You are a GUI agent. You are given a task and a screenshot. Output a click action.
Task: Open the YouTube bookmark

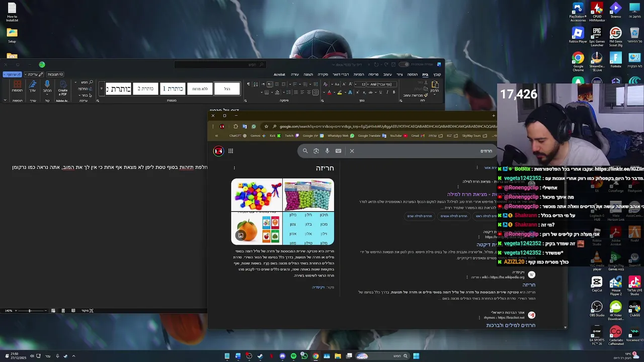(399, 136)
